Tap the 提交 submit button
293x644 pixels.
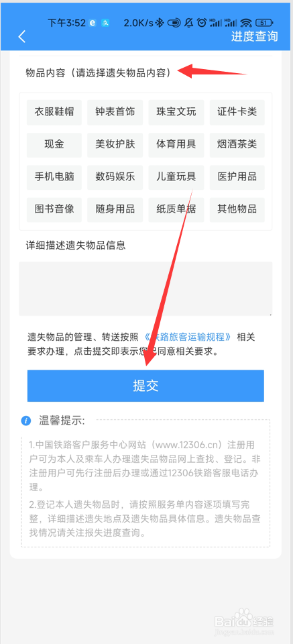tap(145, 386)
